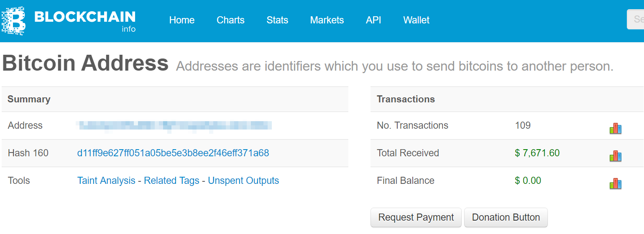The width and height of the screenshot is (644, 234).
Task: Open the API menu item
Action: pos(373,20)
